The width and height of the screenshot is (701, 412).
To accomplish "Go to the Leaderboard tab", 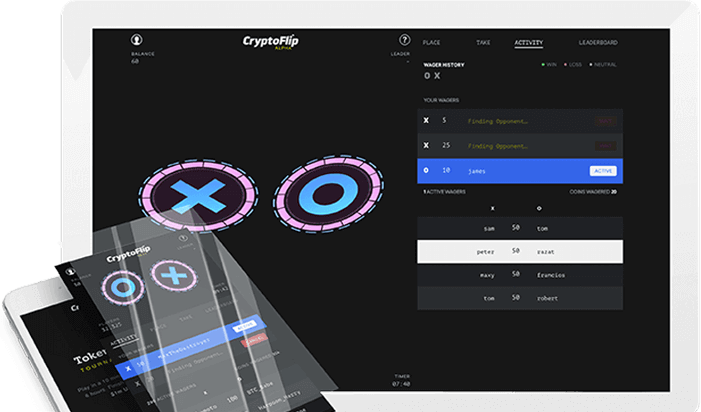I will click(x=597, y=43).
